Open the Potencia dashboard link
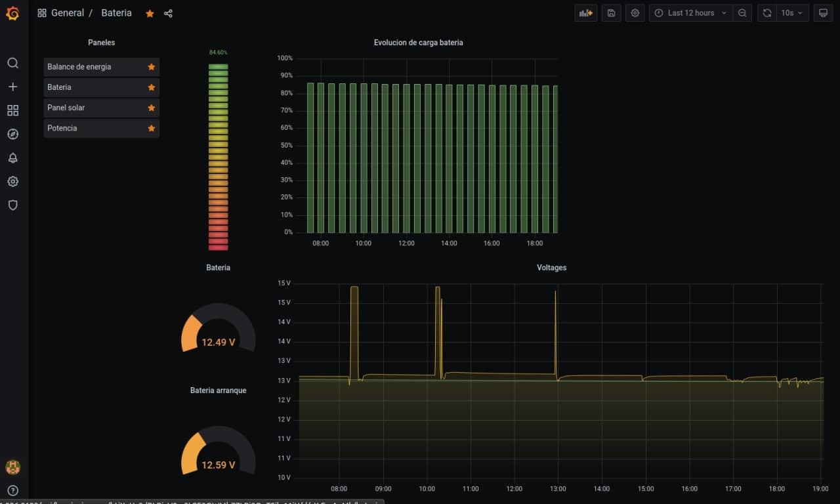The image size is (840, 504). pyautogui.click(x=62, y=128)
